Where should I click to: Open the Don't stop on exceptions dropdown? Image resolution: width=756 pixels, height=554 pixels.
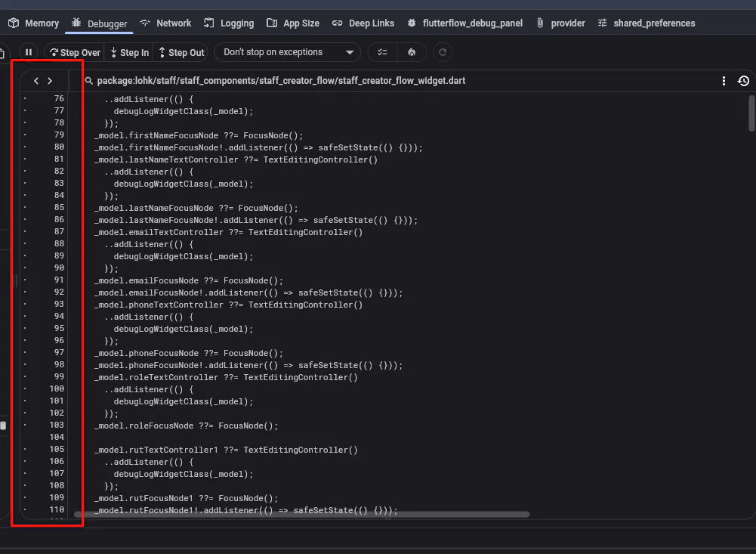coord(287,52)
